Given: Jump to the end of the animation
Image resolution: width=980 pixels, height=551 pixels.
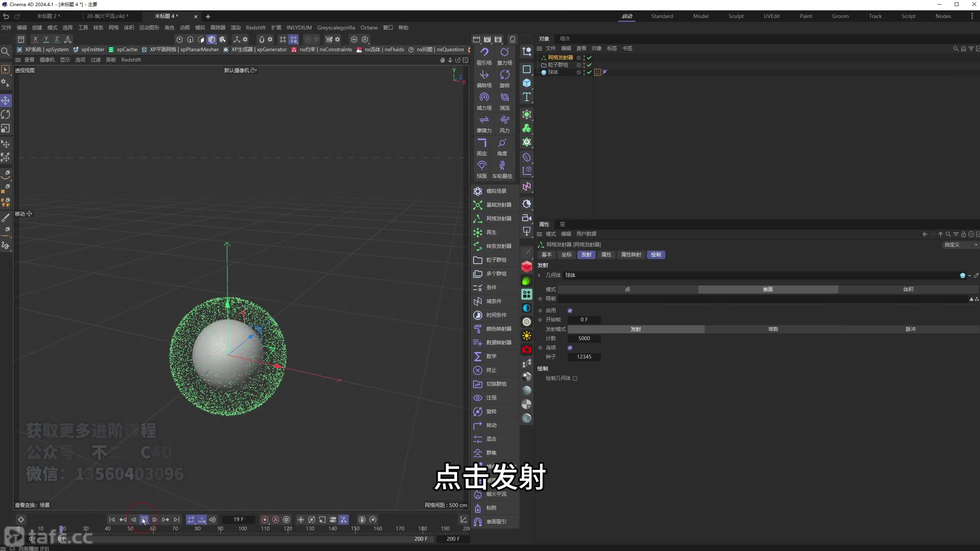Looking at the screenshot, I should [176, 520].
